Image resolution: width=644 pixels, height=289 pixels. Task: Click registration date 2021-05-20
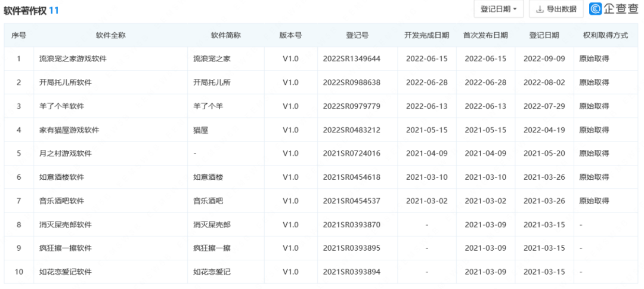click(x=544, y=153)
